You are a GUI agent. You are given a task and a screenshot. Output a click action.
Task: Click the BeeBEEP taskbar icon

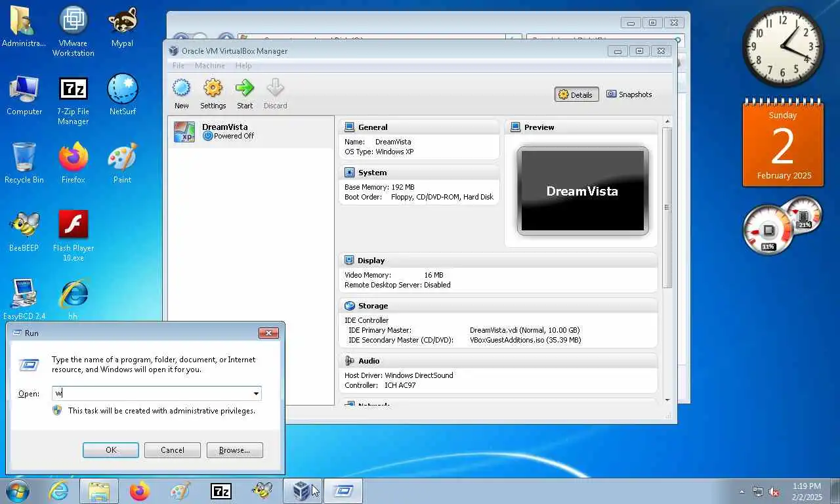262,491
